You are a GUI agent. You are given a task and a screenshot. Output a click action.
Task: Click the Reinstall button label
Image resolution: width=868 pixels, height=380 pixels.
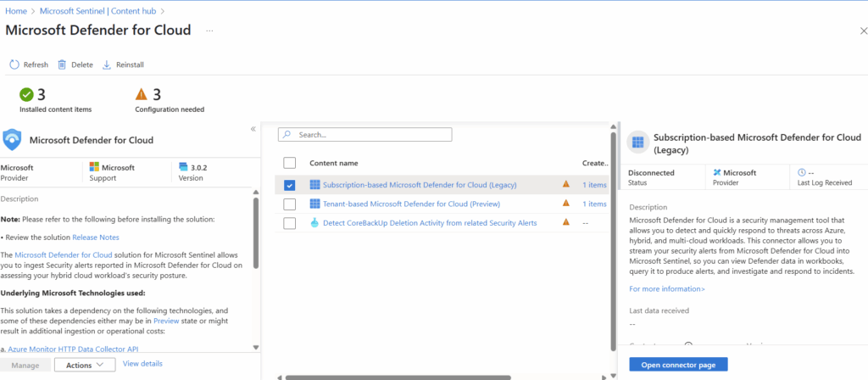[130, 64]
